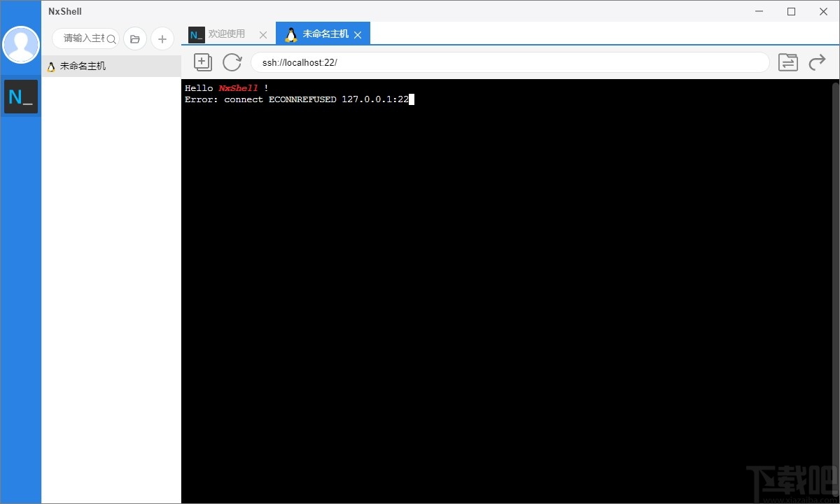Click the Hello NxShell greeting line
Viewport: 840px width, 504px height.
227,88
